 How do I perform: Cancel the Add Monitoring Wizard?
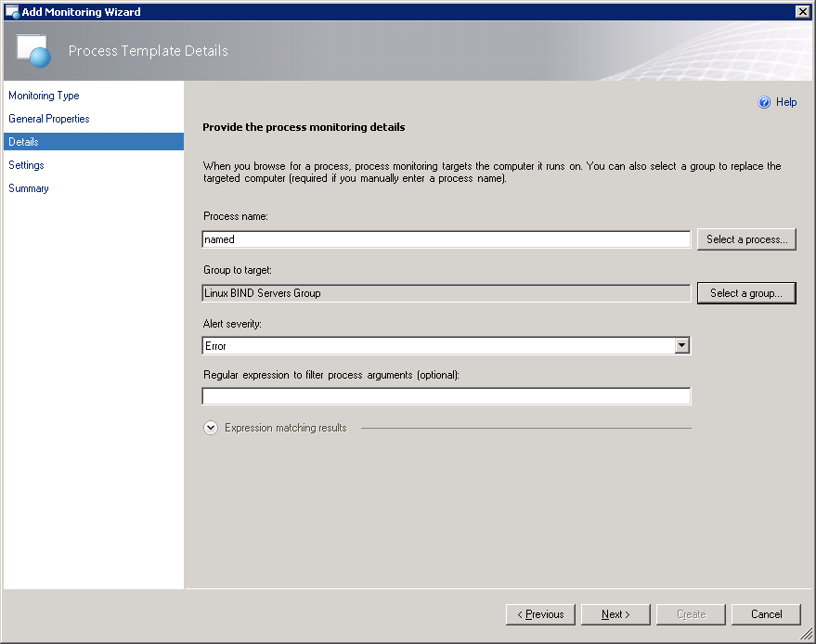pos(766,614)
